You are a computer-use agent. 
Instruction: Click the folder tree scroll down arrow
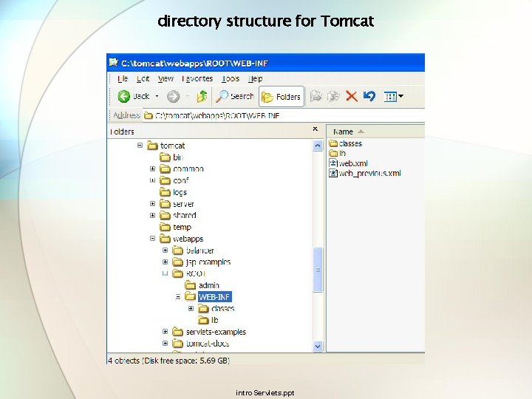coord(318,347)
